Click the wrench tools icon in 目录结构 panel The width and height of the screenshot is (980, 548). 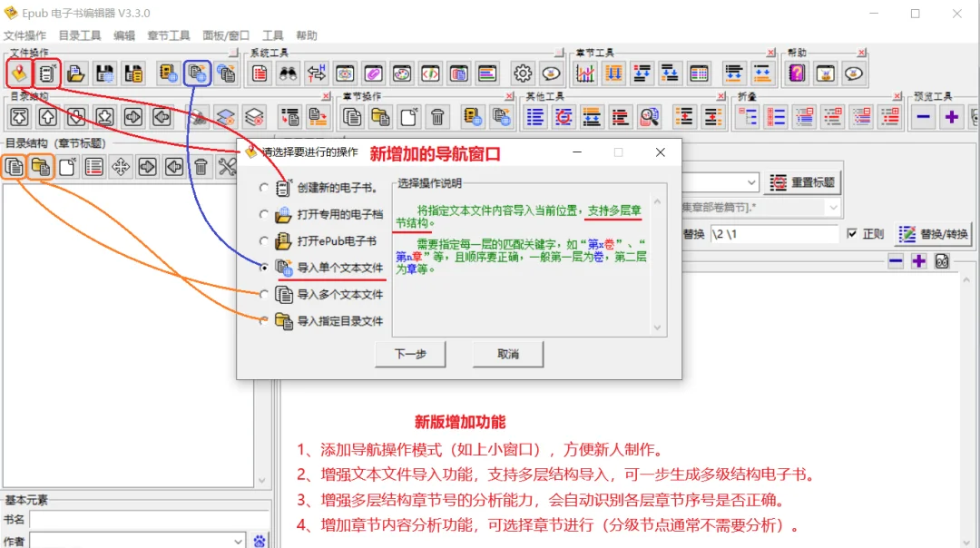(x=227, y=167)
